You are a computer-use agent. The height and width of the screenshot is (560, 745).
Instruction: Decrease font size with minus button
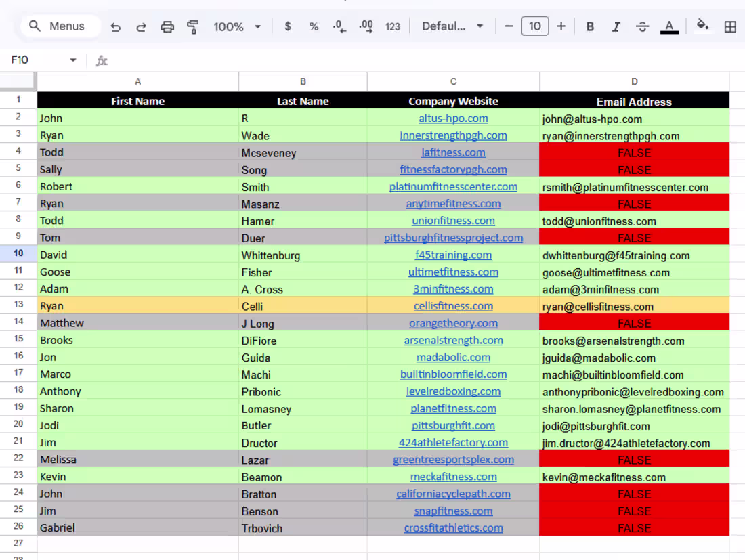point(509,26)
